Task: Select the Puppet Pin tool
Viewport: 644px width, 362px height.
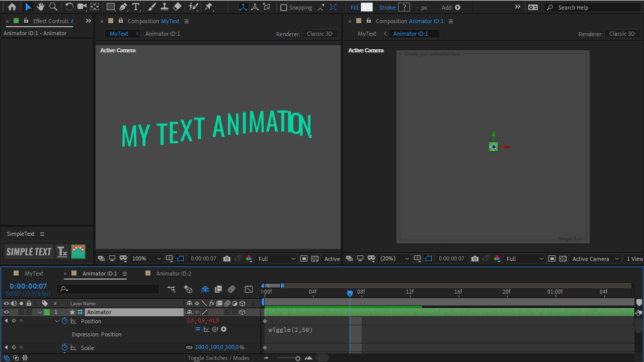Action: 209,7
